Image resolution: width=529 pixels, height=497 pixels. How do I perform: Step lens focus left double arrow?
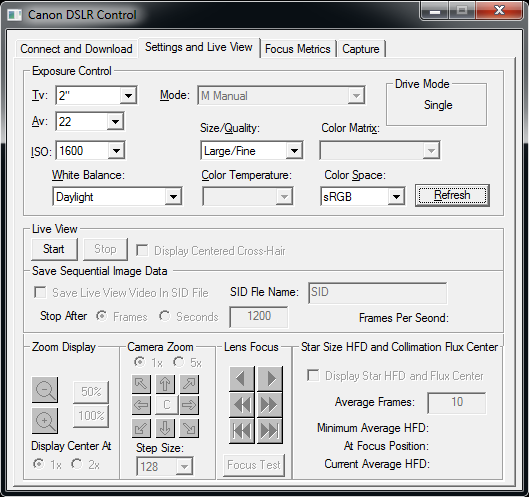(x=242, y=405)
